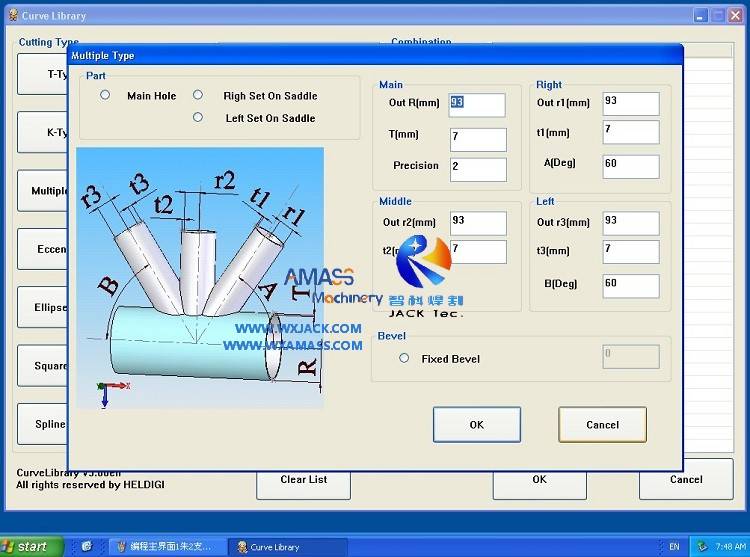
Task: Click the Left t3(mm) field
Action: coord(631,252)
